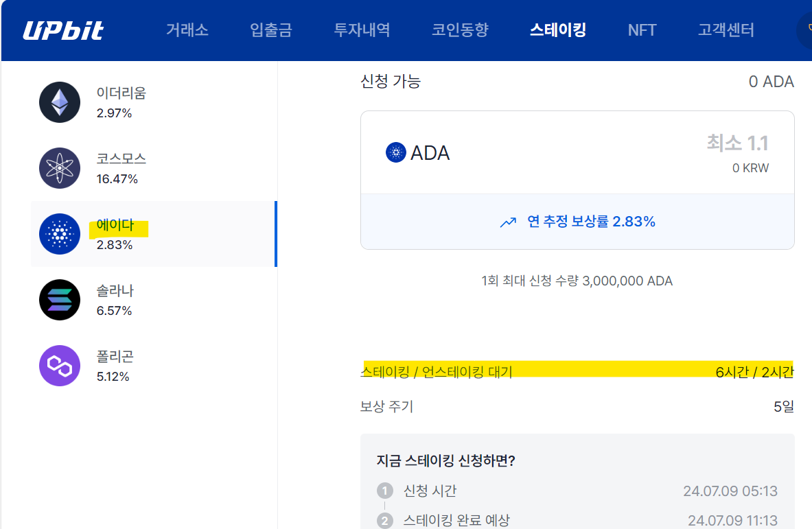
Task: Click 연 추정 보상률 2.83% text
Action: pyautogui.click(x=591, y=222)
